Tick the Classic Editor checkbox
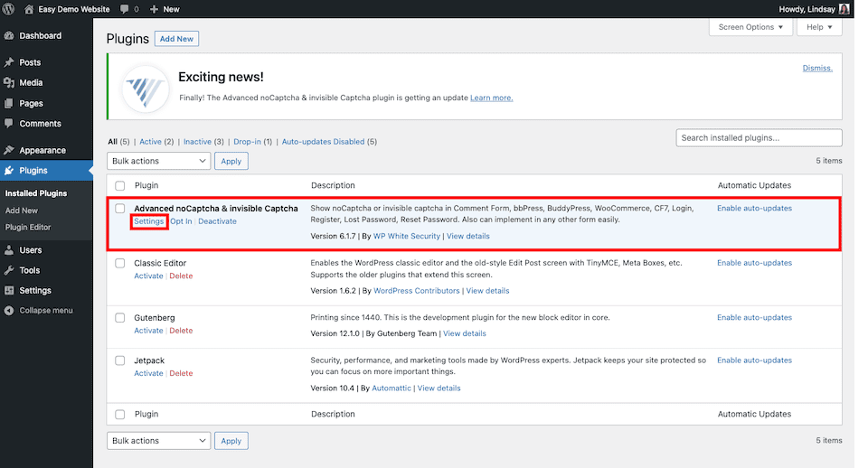 (x=120, y=264)
